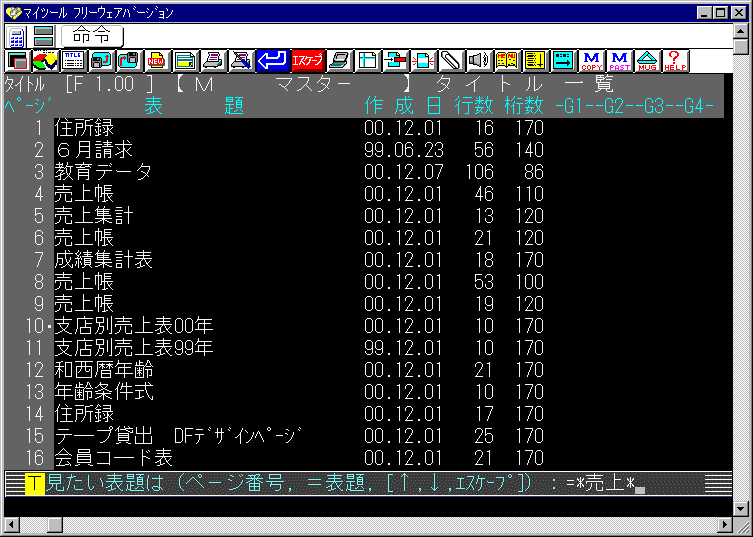Select row 2 ６月請求

point(364,150)
